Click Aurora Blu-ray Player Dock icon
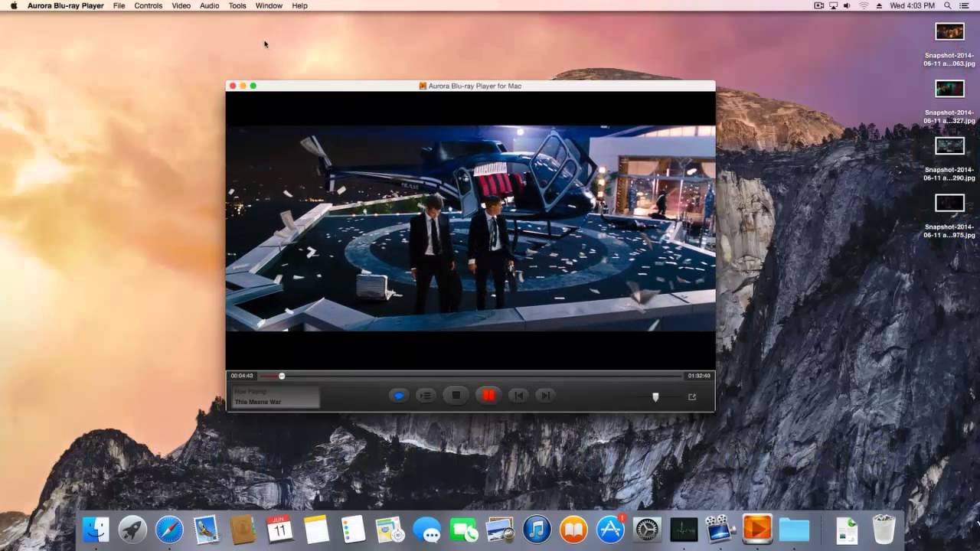The width and height of the screenshot is (980, 551). (757, 530)
